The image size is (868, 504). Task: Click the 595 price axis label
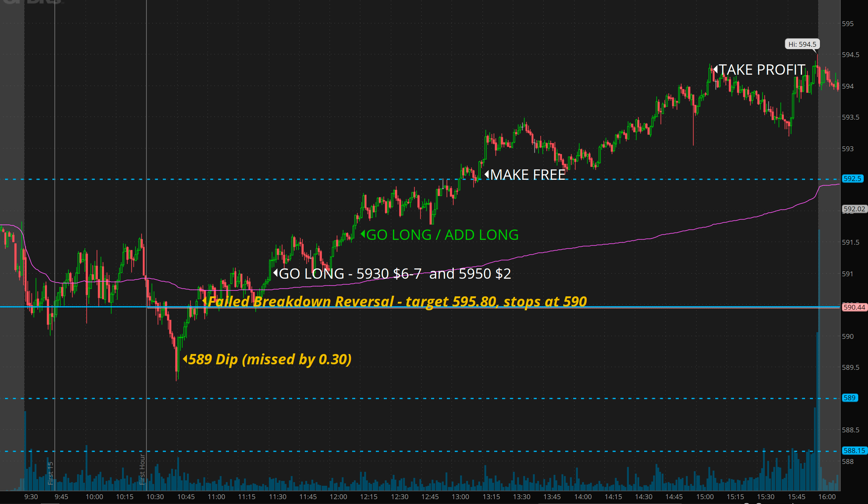[x=848, y=24]
